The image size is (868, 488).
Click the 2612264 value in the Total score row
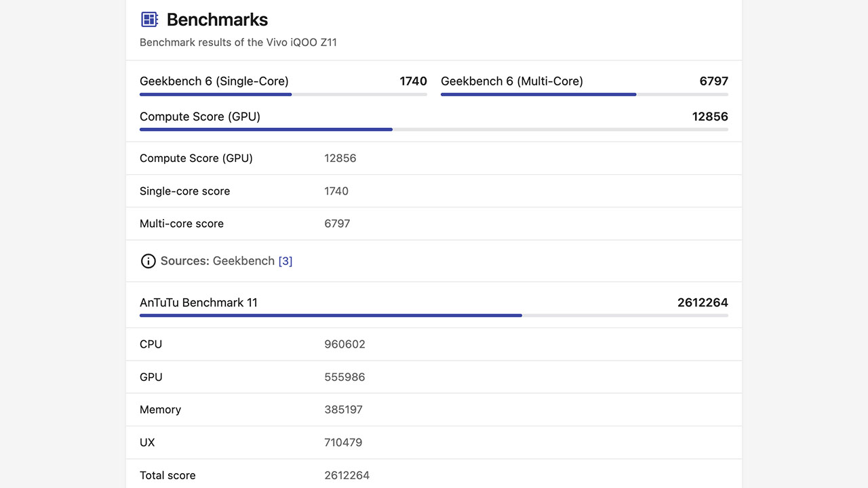[347, 475]
